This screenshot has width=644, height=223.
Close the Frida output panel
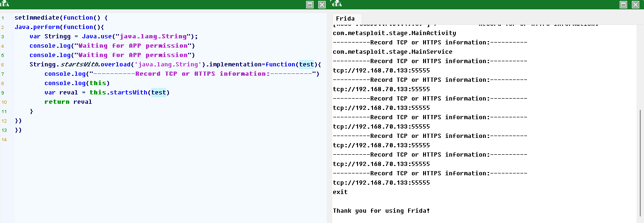[635, 4]
